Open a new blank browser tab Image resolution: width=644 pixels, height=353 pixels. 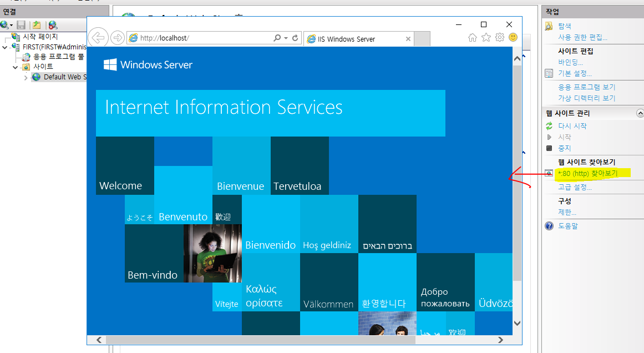[x=422, y=39]
